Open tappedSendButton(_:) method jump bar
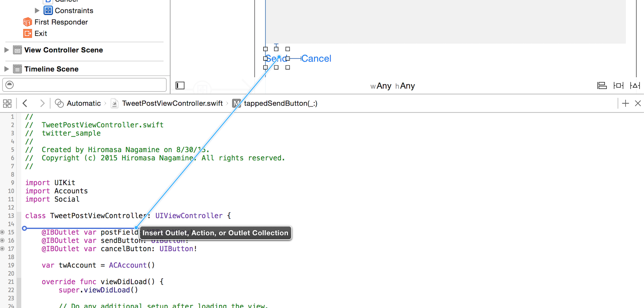644x308 pixels. [280, 103]
